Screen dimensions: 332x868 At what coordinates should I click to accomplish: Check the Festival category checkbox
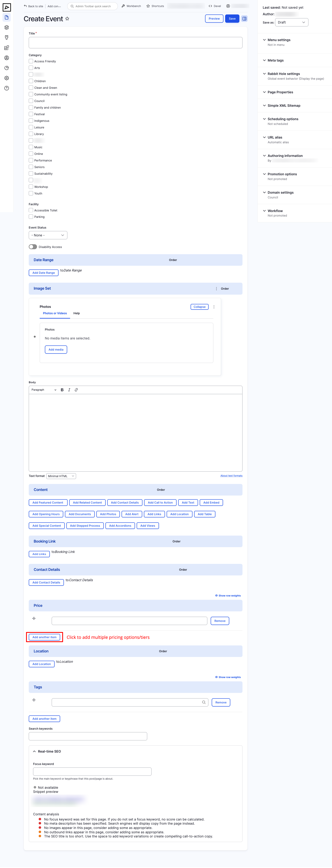(x=31, y=114)
